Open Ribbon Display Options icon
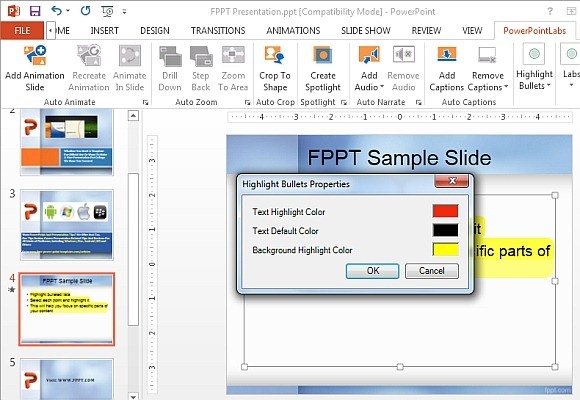580x400 pixels. click(571, 11)
